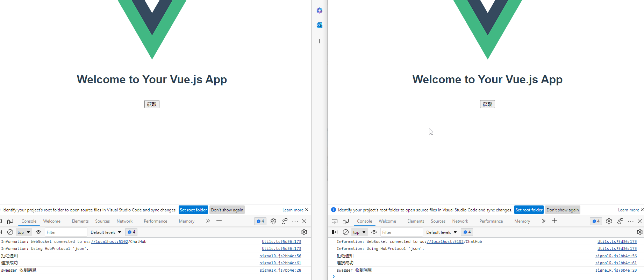This screenshot has width=644, height=280.
Task: Open the top context dropdown in the right console
Action: 359,232
